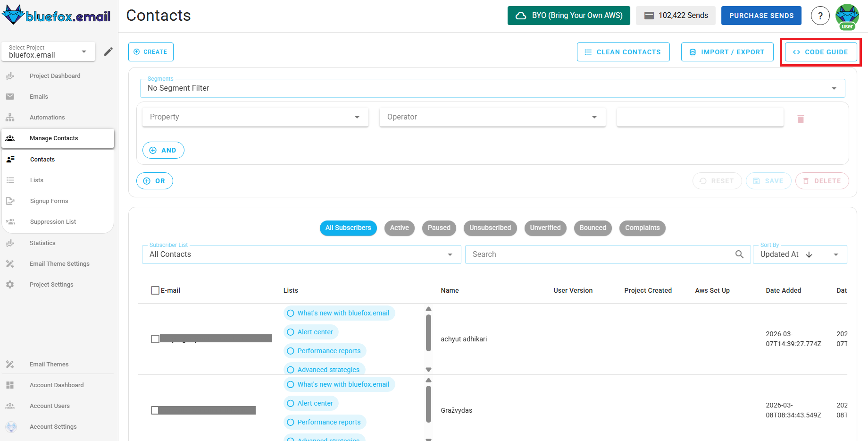Image resolution: width=868 pixels, height=441 pixels.
Task: Click the trash icon in filter row
Action: pos(800,119)
